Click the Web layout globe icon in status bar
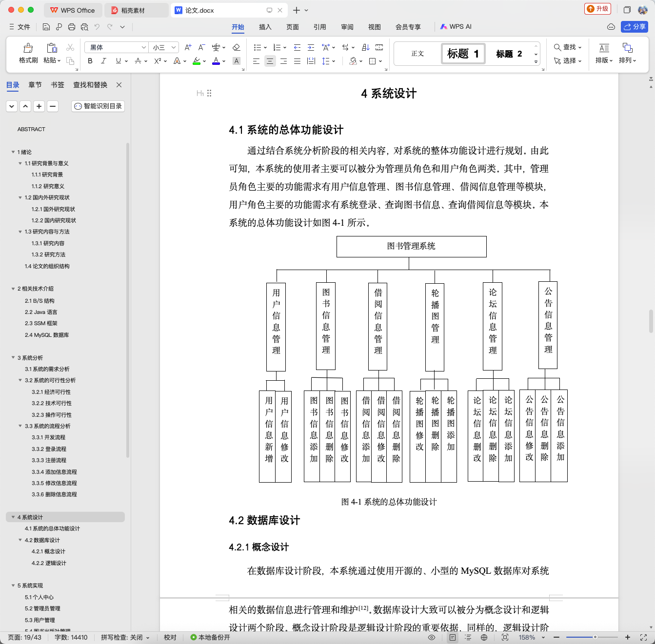655x644 pixels. tap(484, 637)
